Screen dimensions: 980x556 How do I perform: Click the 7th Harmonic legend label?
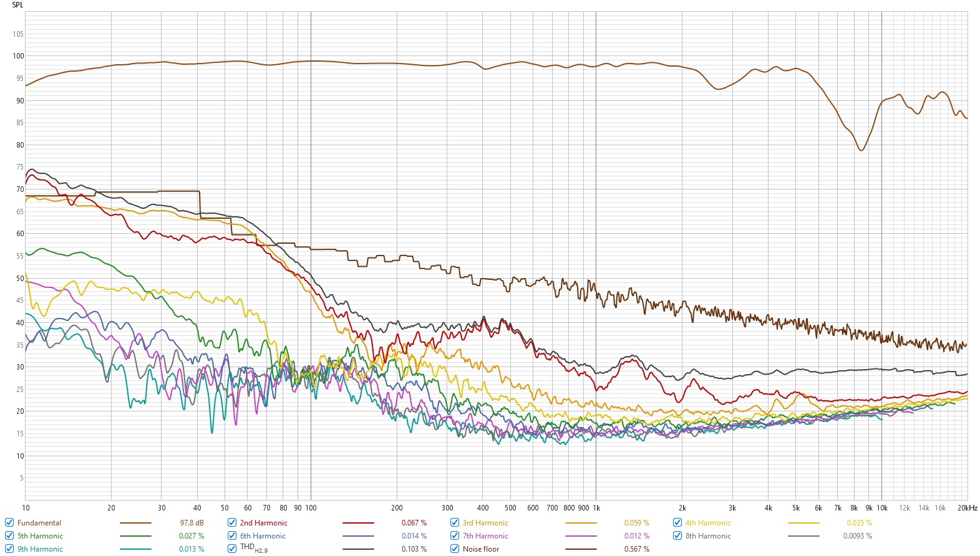(x=485, y=536)
